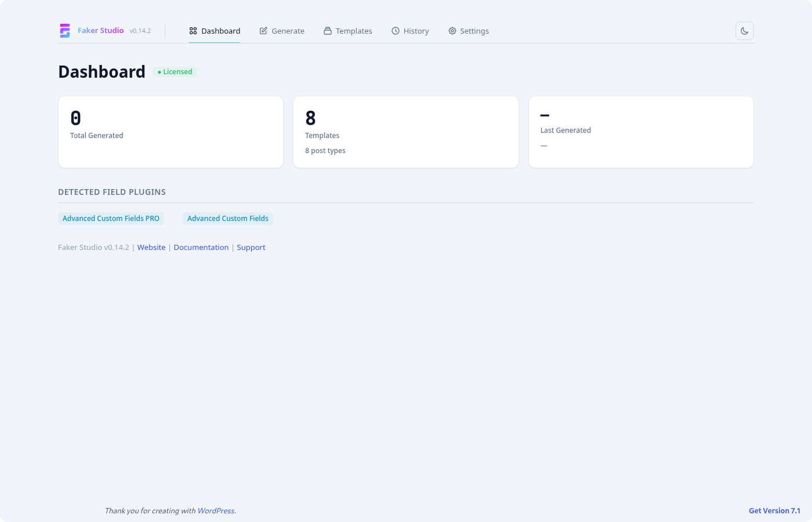Click the Generate pencil icon

coord(263,31)
